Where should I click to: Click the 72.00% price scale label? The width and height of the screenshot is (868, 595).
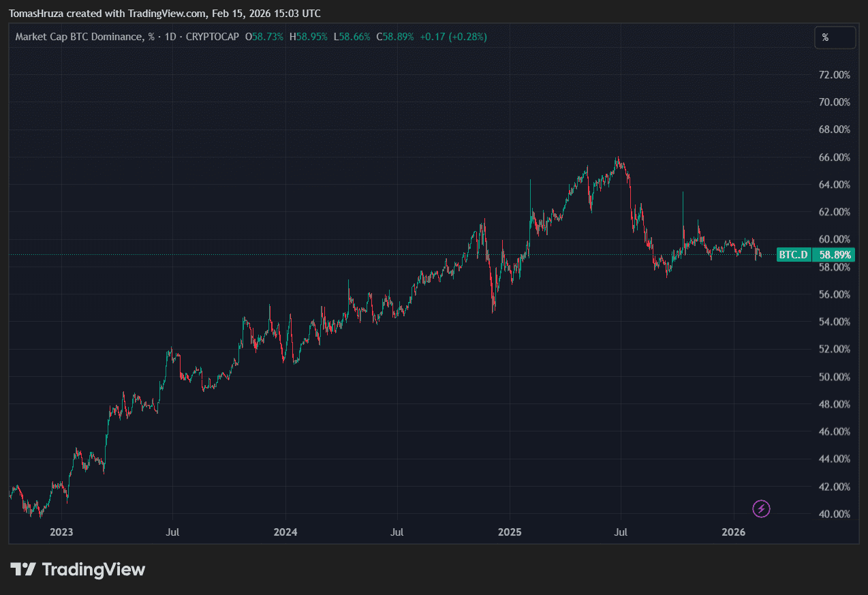[834, 74]
